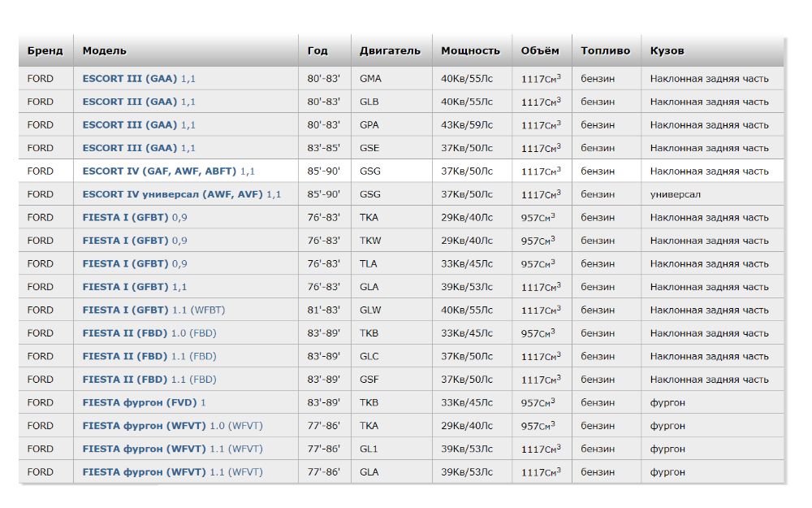
Task: Select the GLB engine cell
Action: pos(391,102)
